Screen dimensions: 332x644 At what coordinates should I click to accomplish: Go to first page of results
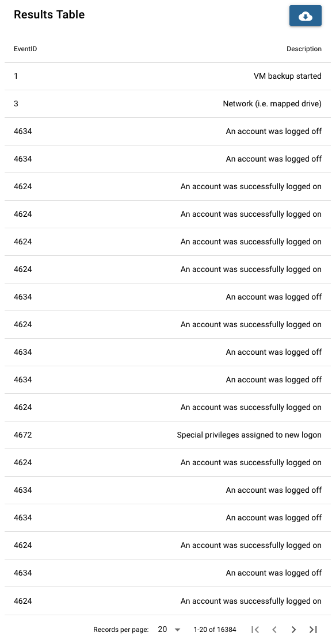255,629
